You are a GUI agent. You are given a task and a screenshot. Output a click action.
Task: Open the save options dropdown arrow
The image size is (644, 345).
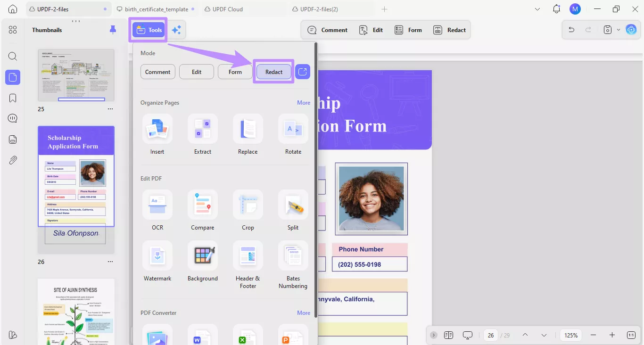point(619,30)
